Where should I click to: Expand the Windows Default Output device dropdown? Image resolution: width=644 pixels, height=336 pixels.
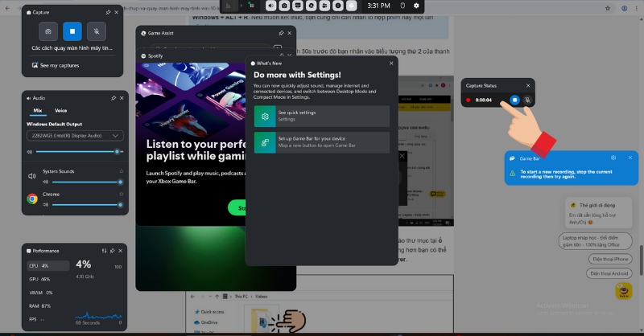click(75, 135)
